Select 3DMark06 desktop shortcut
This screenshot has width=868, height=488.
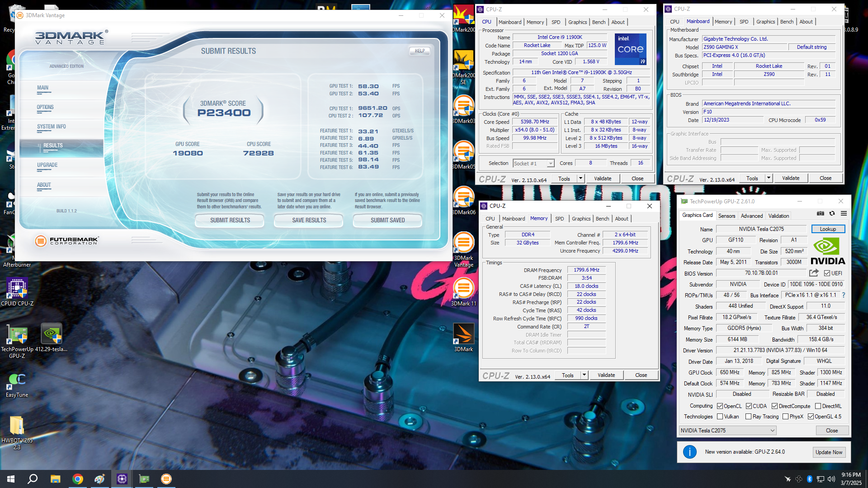464,201
